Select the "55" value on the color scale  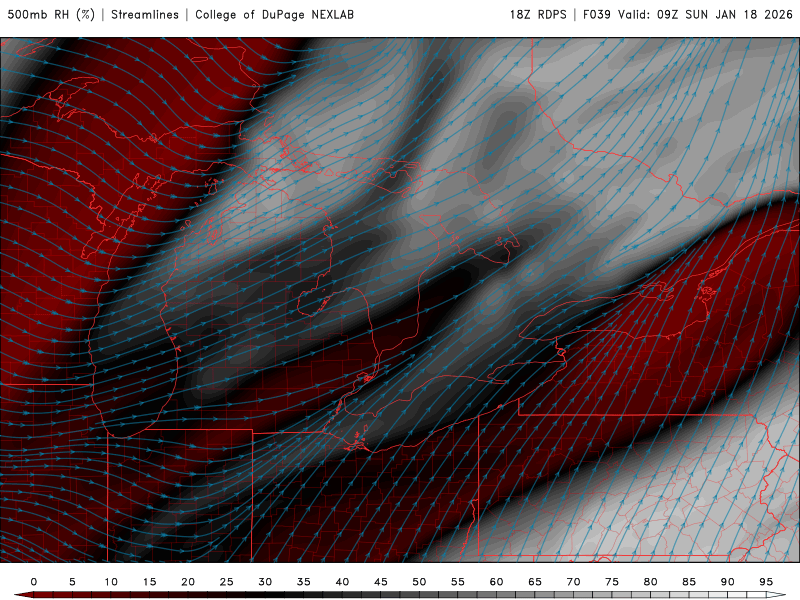458,582
